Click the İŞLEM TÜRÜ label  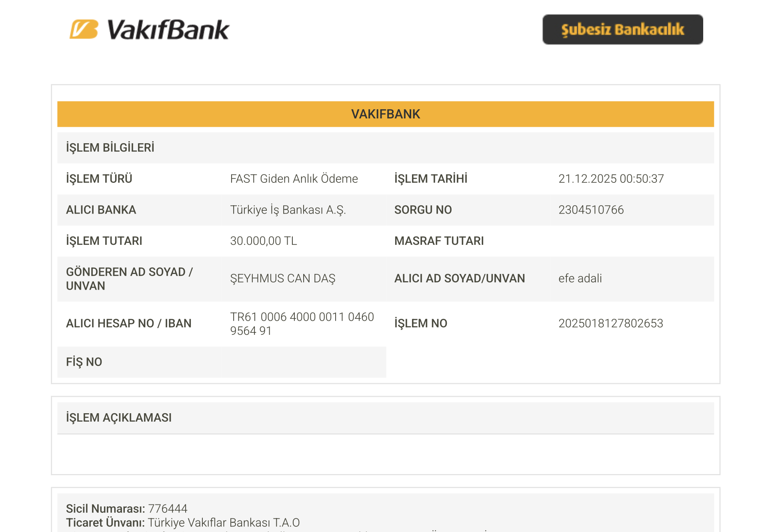tap(99, 179)
